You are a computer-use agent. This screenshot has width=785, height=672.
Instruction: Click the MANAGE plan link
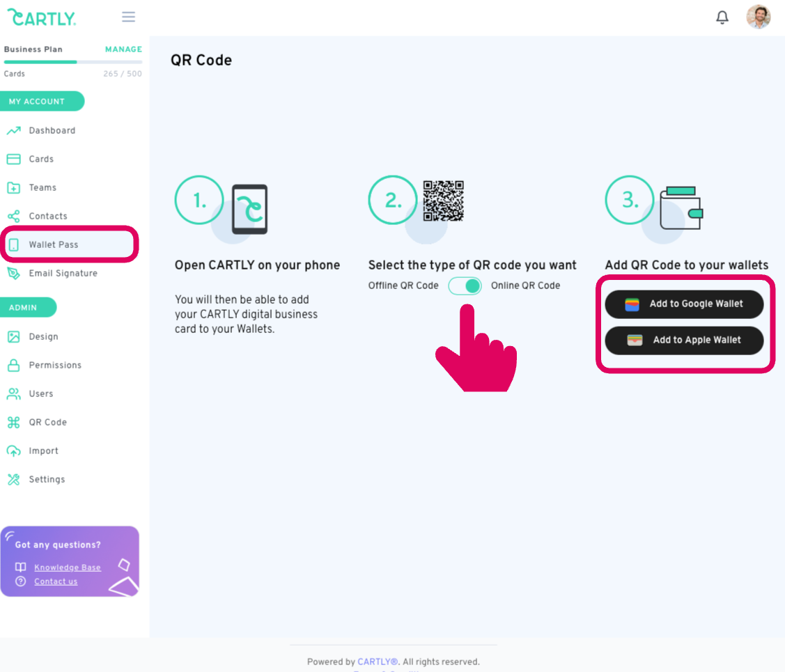124,49
